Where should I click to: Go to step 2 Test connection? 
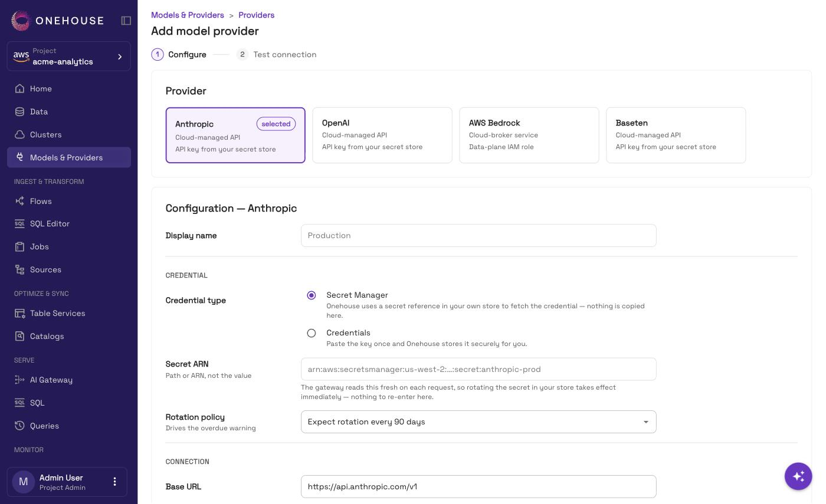pos(276,54)
